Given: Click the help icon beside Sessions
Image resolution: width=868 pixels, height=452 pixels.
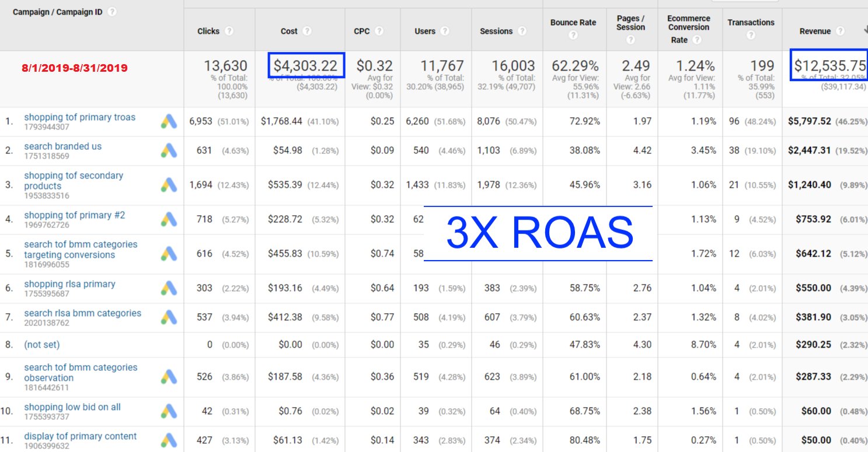Looking at the screenshot, I should tap(522, 31).
